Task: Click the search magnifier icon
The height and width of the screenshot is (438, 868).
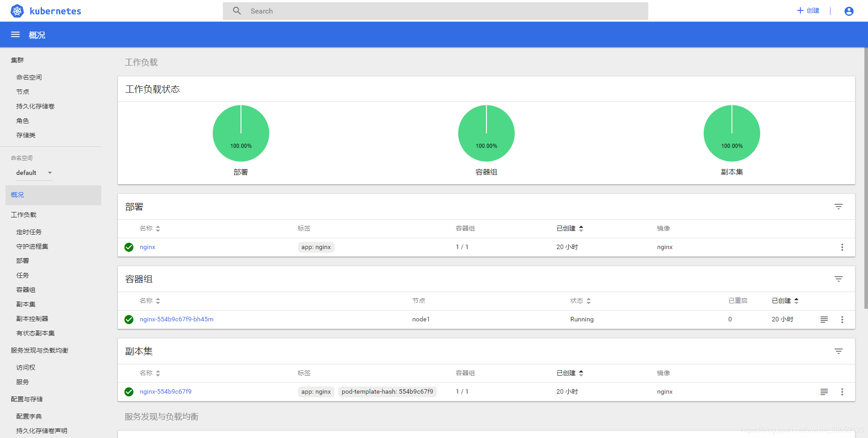Action: (x=237, y=11)
